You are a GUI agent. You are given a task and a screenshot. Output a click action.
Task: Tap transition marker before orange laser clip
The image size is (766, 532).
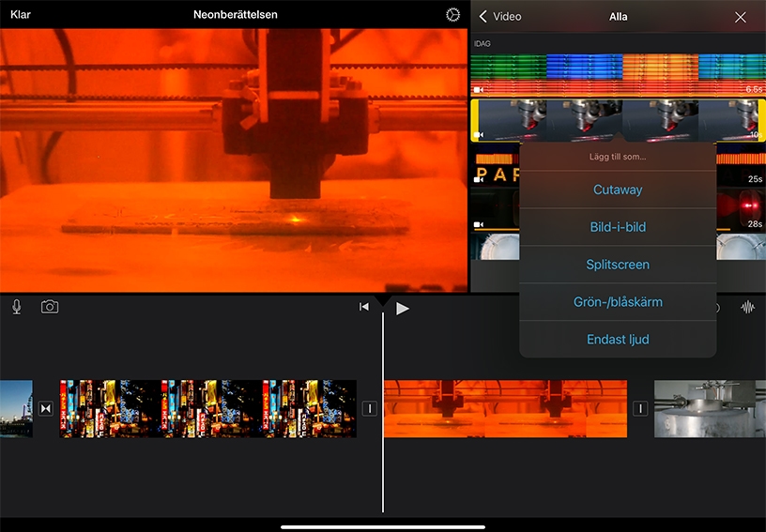click(369, 408)
